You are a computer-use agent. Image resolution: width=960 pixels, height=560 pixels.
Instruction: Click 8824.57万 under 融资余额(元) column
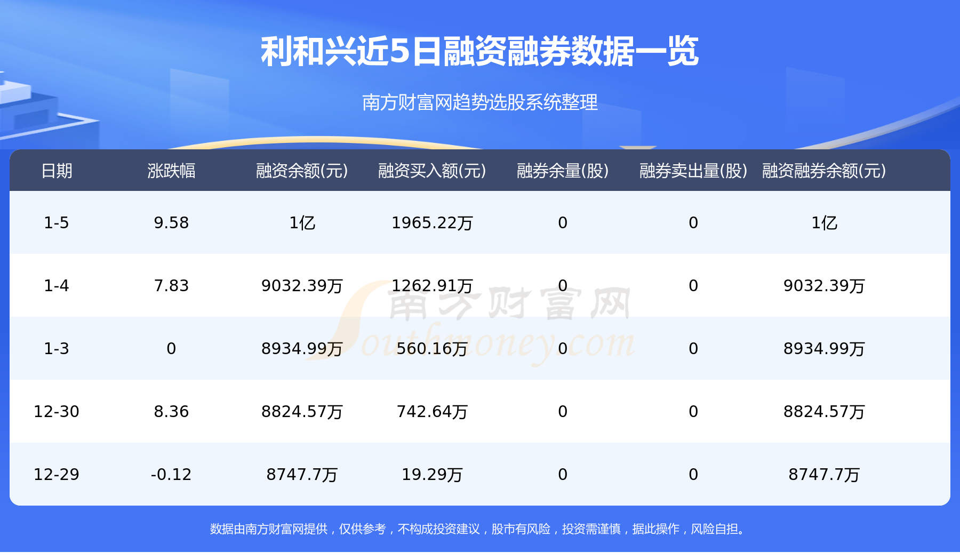pyautogui.click(x=302, y=412)
